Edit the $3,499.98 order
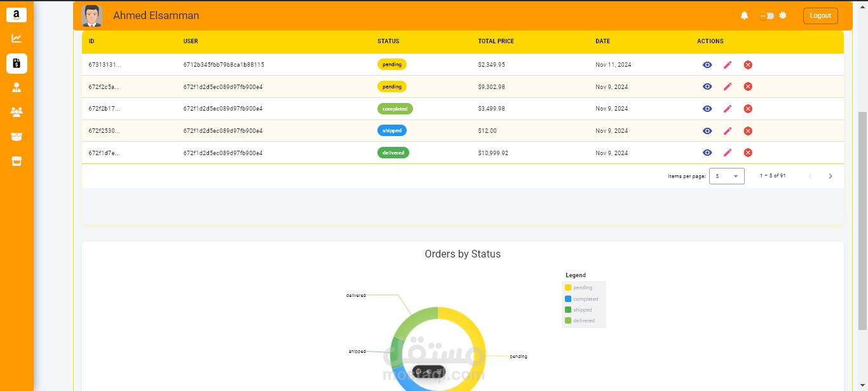Image resolution: width=868 pixels, height=391 pixels. point(728,109)
